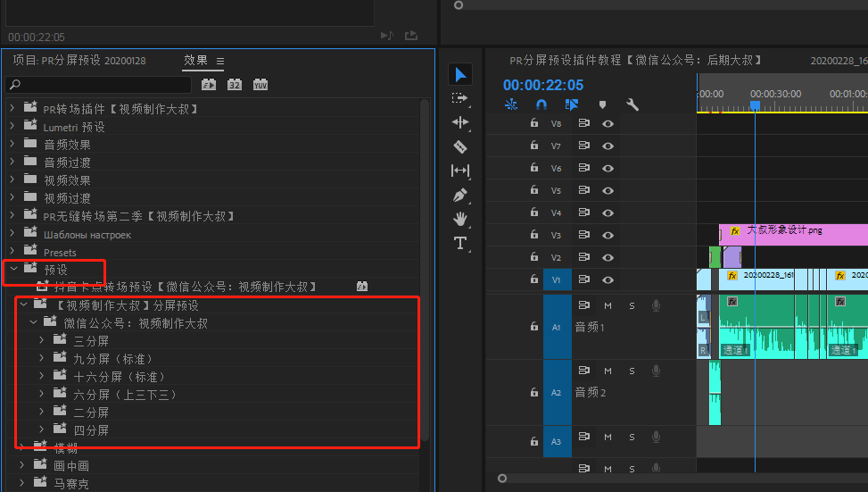
Task: Solo audio track A2 with S button
Action: coord(632,371)
